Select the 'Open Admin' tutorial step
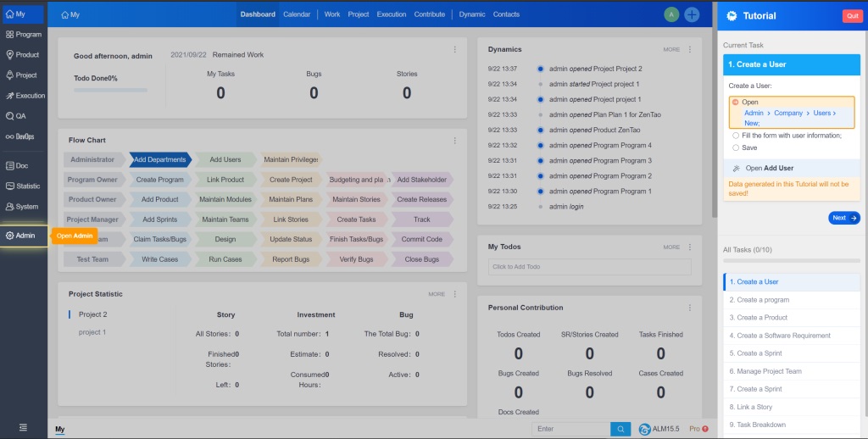The height and width of the screenshot is (439, 868). point(735,103)
